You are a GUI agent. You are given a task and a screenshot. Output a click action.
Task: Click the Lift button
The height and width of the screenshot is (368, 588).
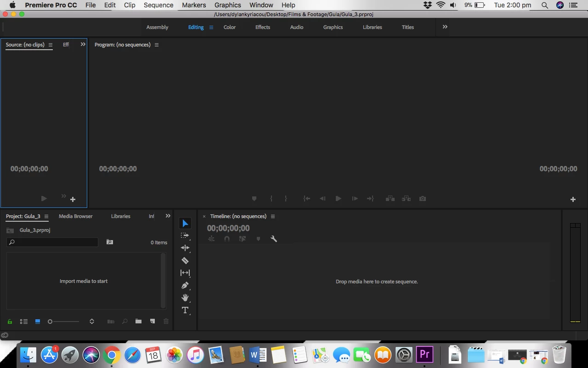(x=390, y=199)
